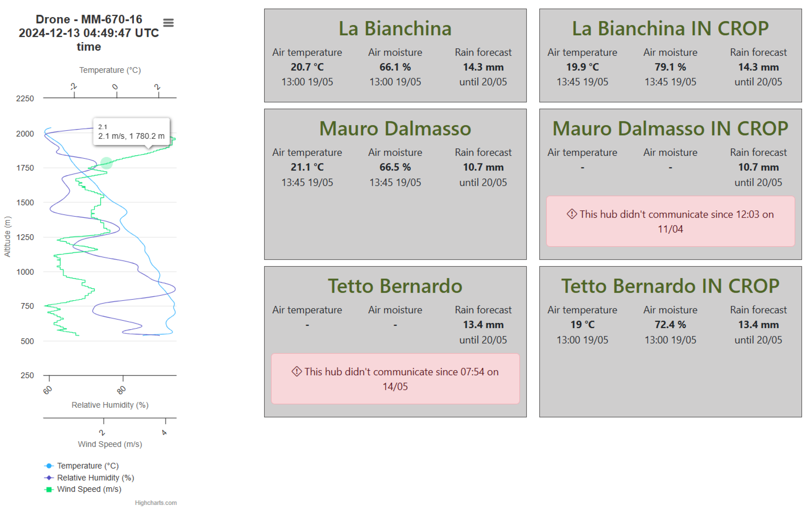Click the warning icon in Mauro Dalmasso alert
The image size is (812, 511).
click(572, 214)
